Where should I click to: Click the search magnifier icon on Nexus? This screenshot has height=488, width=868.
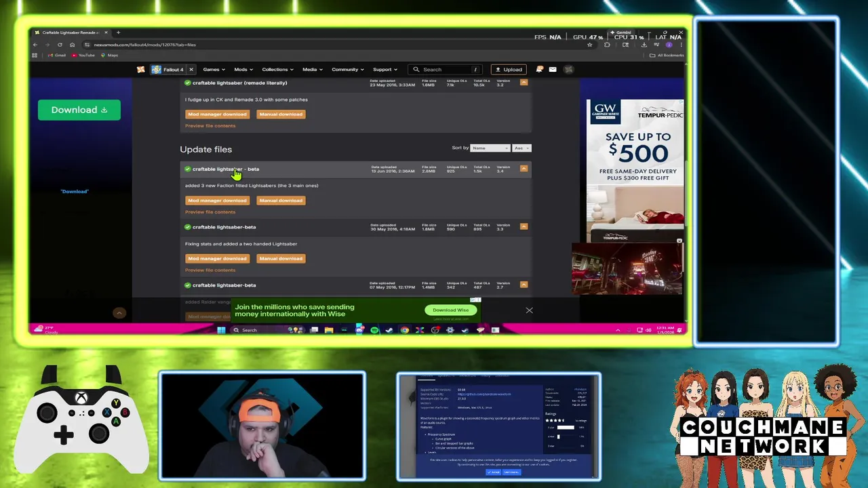[x=416, y=69]
